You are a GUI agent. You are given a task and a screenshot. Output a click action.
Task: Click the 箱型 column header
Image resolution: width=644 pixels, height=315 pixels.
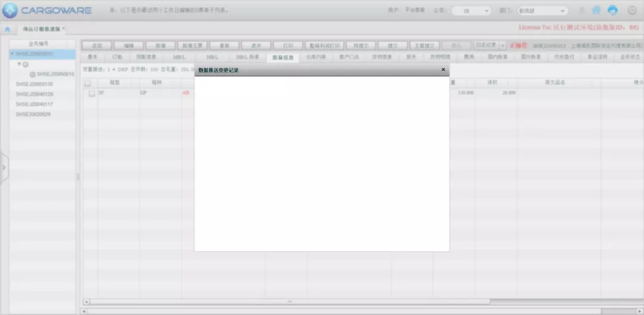(114, 82)
